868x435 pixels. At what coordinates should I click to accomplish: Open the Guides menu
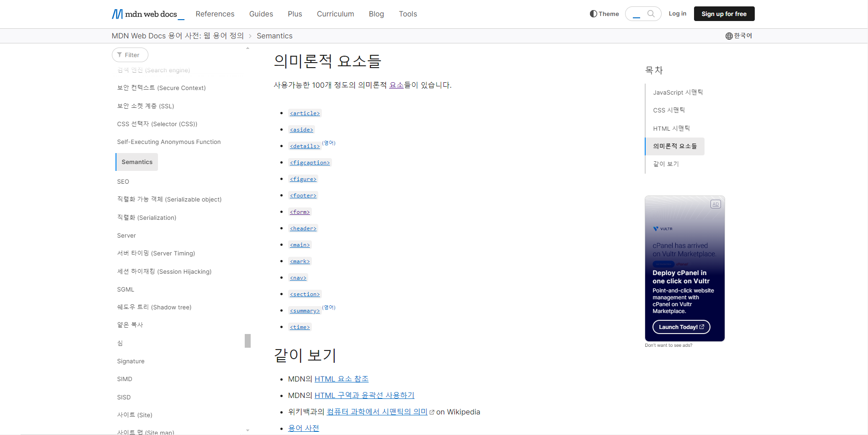click(x=261, y=14)
